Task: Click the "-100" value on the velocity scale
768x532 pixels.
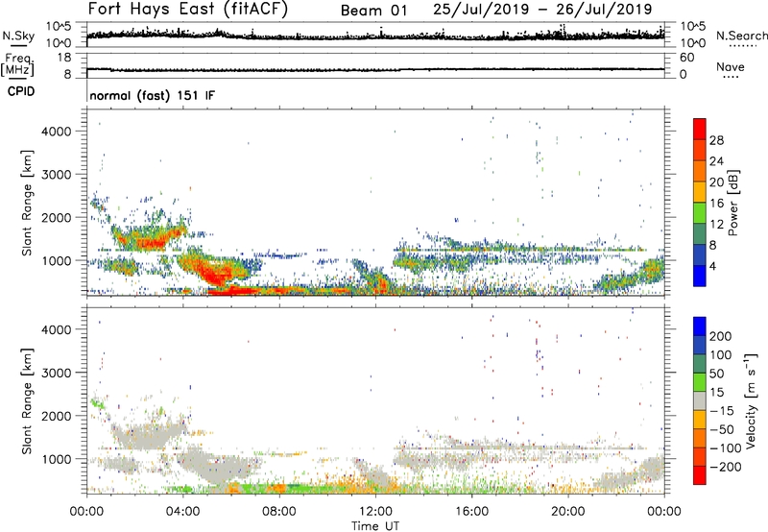Action: pyautogui.click(x=725, y=448)
